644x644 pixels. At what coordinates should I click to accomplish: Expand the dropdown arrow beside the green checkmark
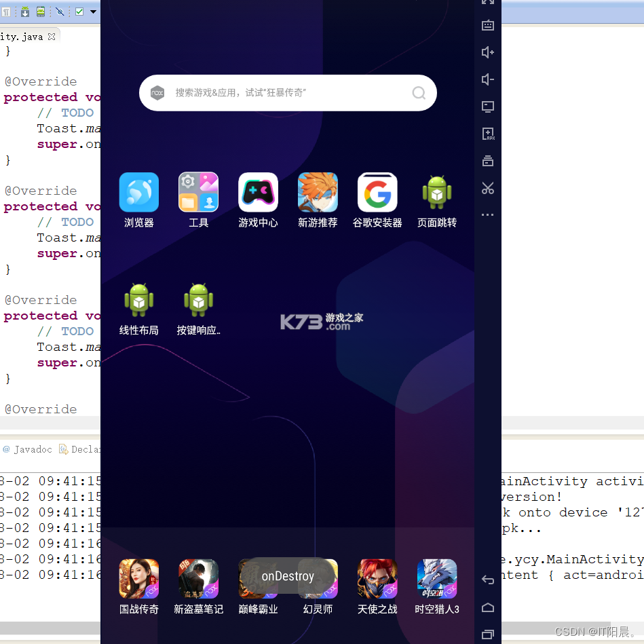93,12
